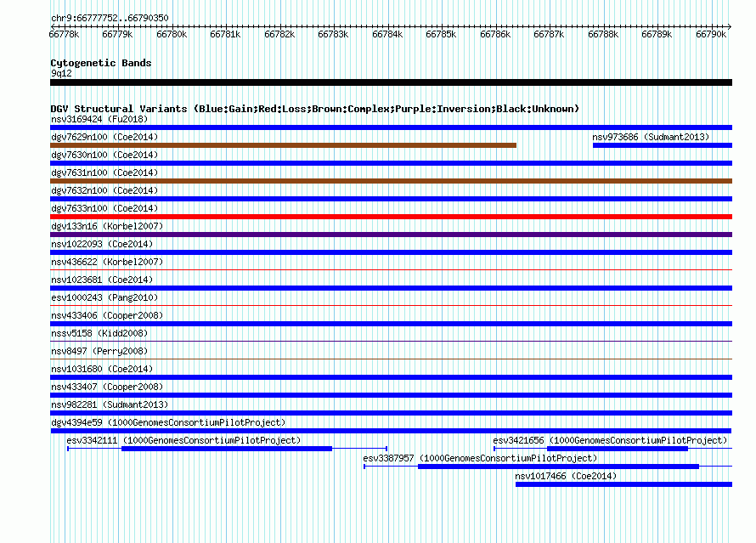Click the 66780k ruler tick label

(172, 34)
